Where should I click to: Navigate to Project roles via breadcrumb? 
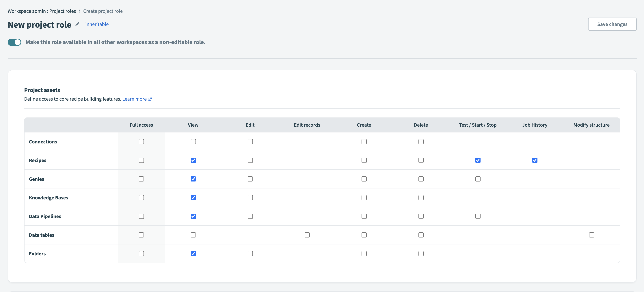coord(62,11)
